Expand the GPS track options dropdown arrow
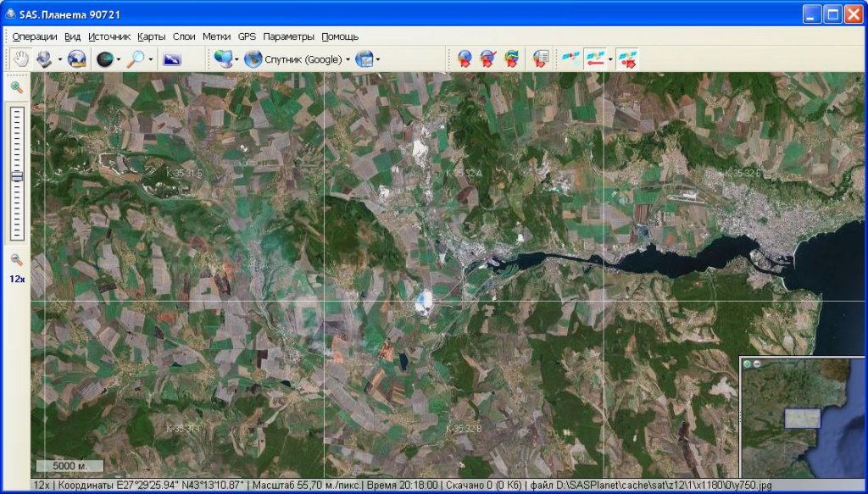The width and height of the screenshot is (868, 494). click(610, 59)
